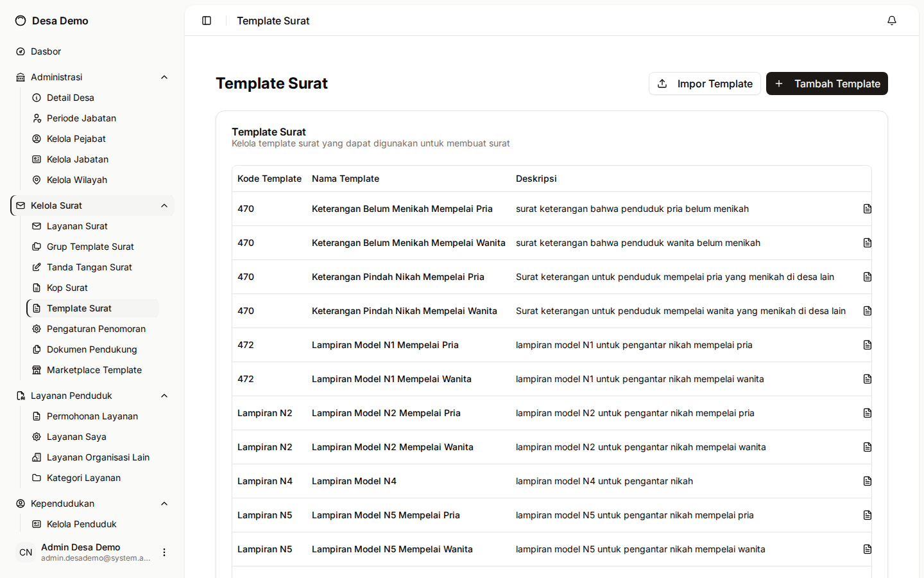Click the Kelola Wilayah map pin icon
This screenshot has height=578, width=924.
(x=37, y=180)
